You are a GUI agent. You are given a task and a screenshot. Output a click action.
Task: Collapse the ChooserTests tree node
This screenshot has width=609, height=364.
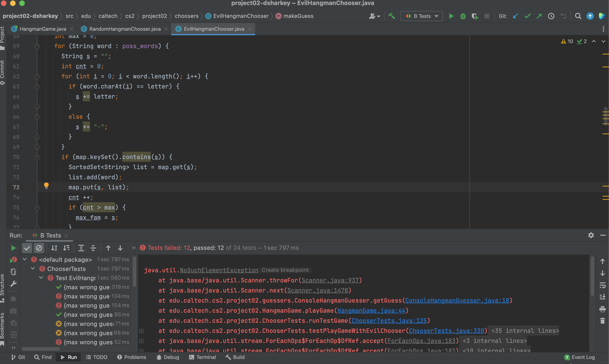(33, 269)
